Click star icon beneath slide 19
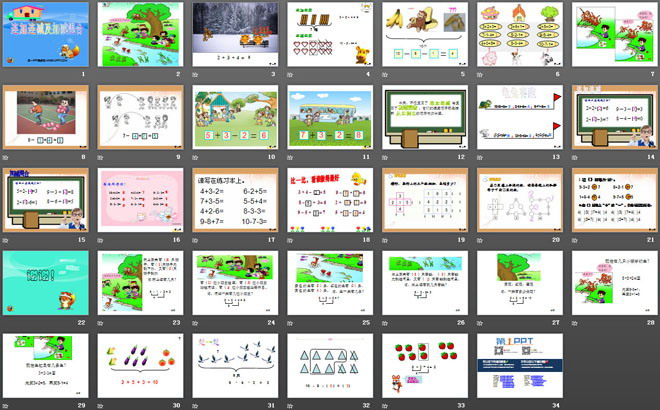The image size is (660, 410). pyautogui.click(x=385, y=240)
